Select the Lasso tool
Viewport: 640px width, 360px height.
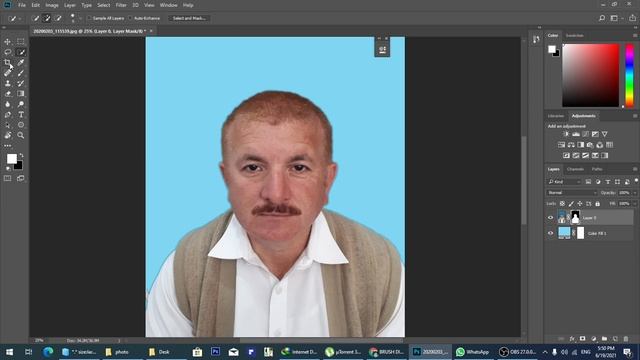[x=7, y=52]
